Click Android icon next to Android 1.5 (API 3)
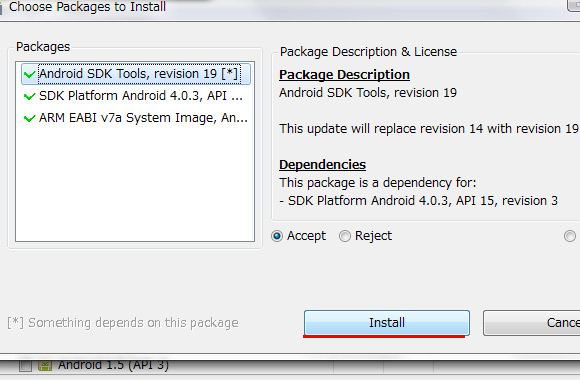Viewport: 580px width, 380px height. point(45,366)
